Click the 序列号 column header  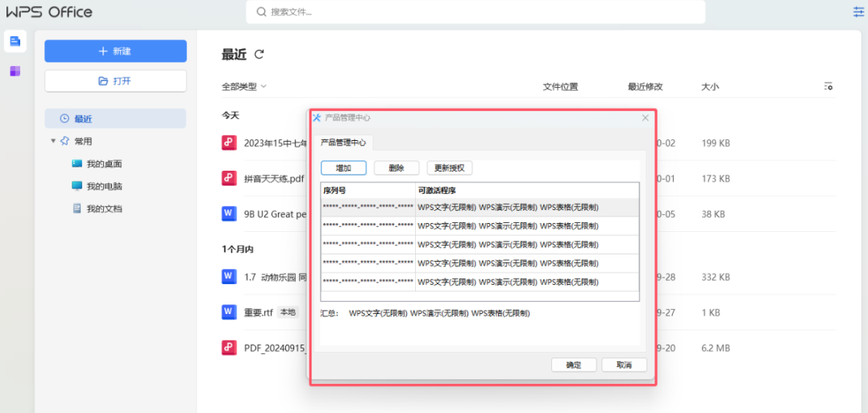(368, 190)
